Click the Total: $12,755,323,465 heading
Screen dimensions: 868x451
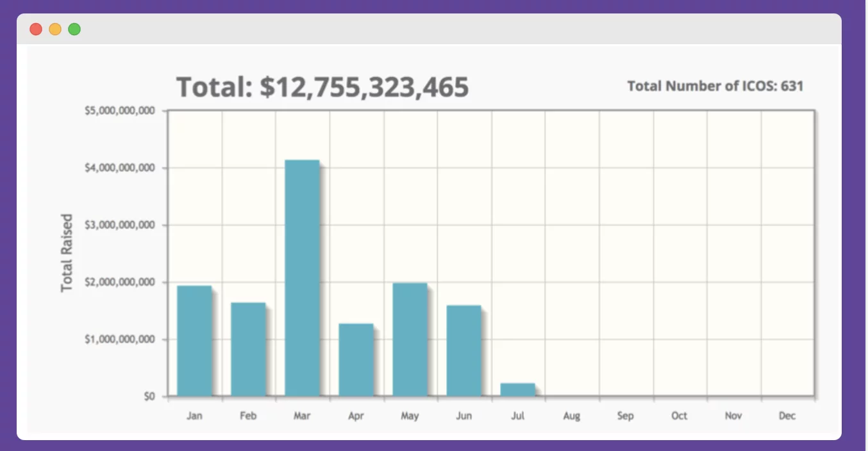322,87
